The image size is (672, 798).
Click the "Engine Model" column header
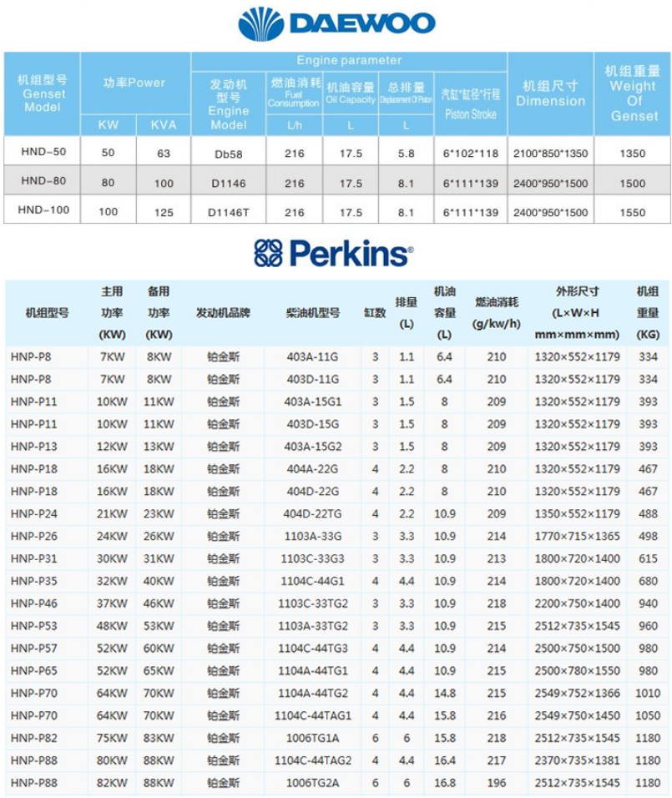click(229, 104)
